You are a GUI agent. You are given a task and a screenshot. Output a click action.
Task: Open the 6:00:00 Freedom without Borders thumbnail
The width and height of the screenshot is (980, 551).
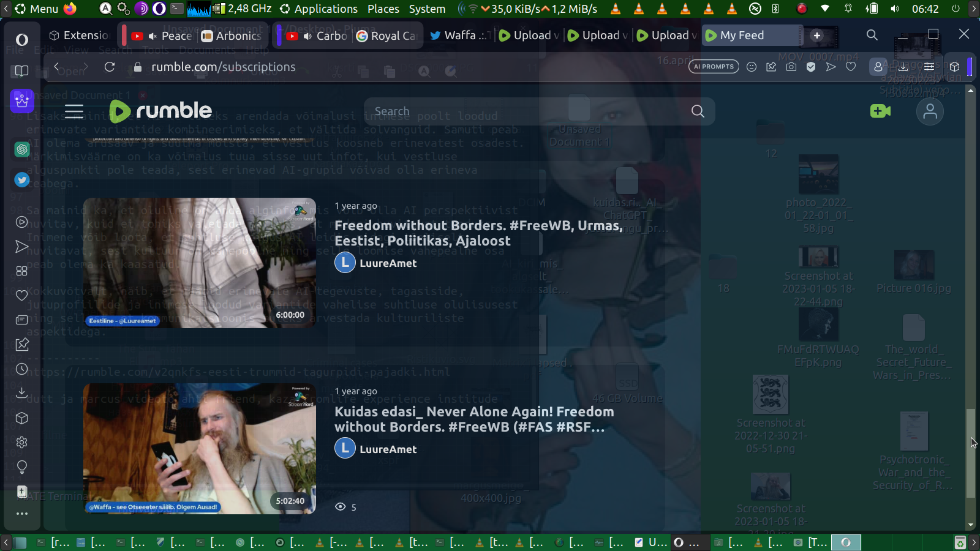[x=200, y=263]
